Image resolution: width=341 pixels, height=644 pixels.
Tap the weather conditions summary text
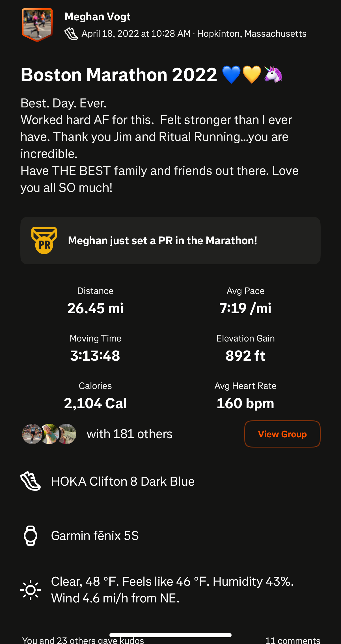[x=172, y=590]
